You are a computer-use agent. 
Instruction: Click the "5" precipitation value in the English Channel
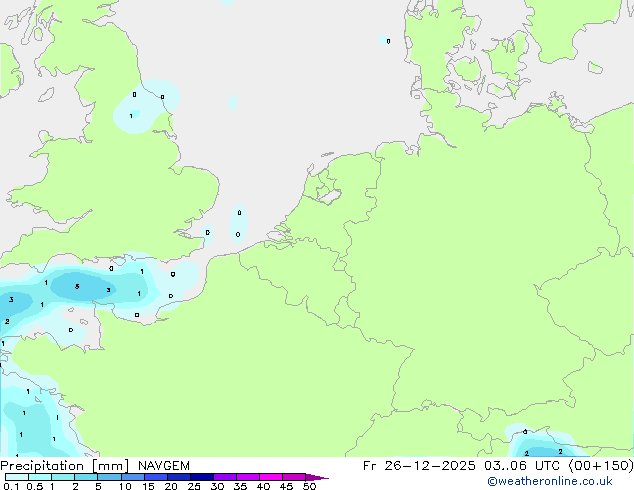tap(77, 287)
